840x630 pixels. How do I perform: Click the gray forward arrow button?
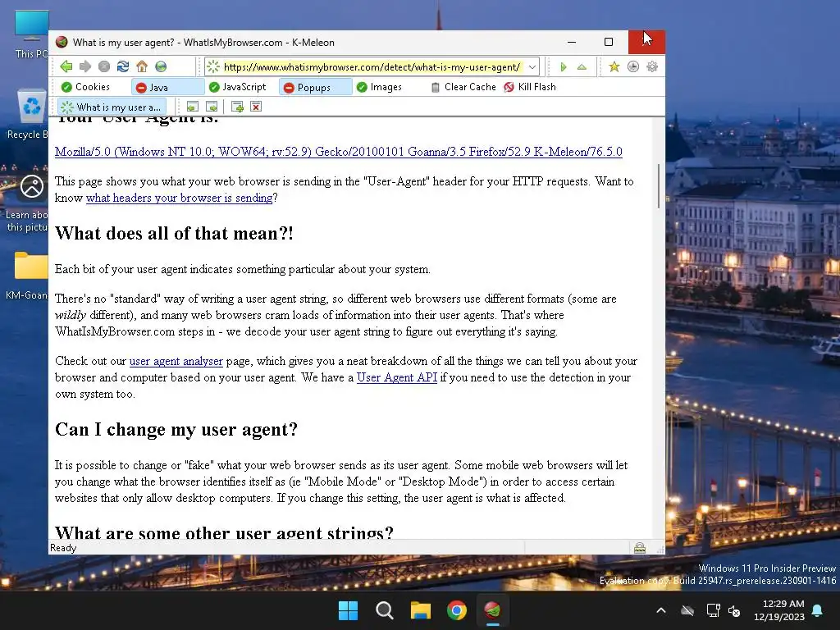coord(85,66)
